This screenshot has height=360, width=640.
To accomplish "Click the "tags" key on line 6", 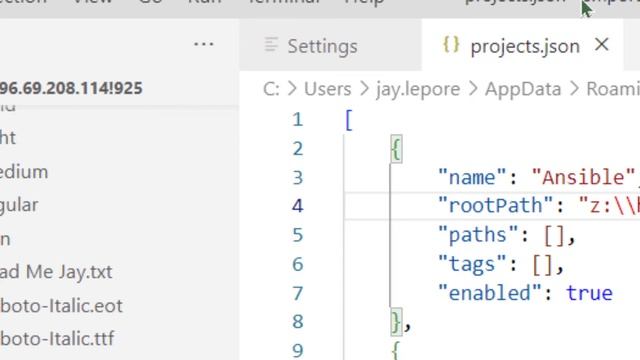I will pos(471,264).
